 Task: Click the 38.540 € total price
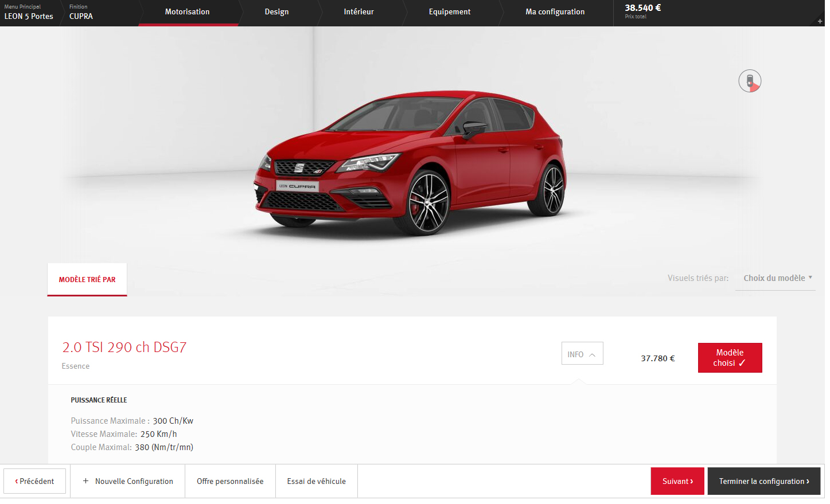pos(642,8)
